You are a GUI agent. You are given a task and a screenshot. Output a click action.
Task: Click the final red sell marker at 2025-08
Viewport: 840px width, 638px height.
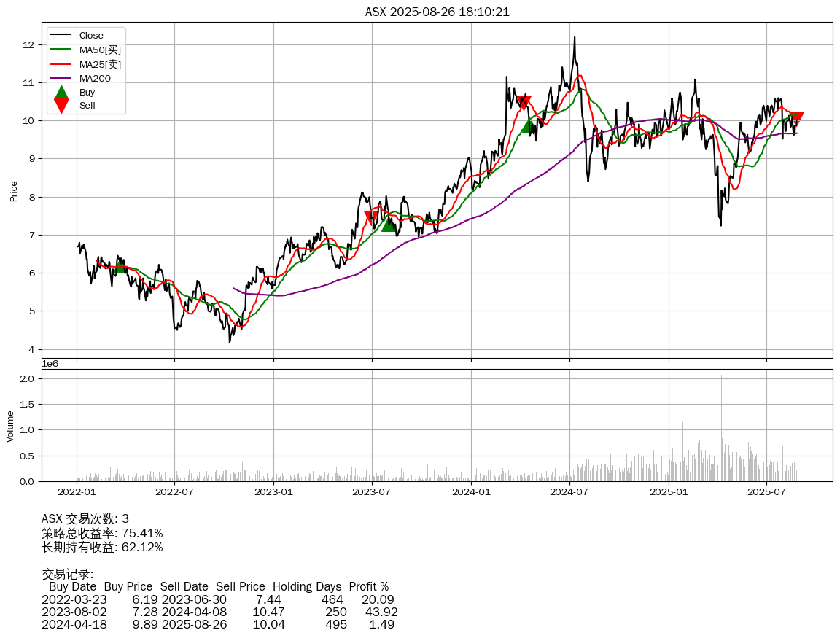pyautogui.click(x=796, y=118)
